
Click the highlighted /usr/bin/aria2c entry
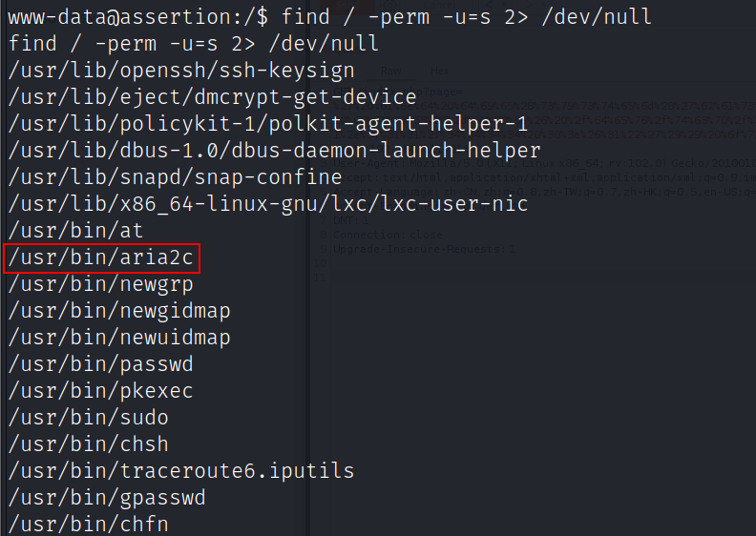pyautogui.click(x=102, y=258)
